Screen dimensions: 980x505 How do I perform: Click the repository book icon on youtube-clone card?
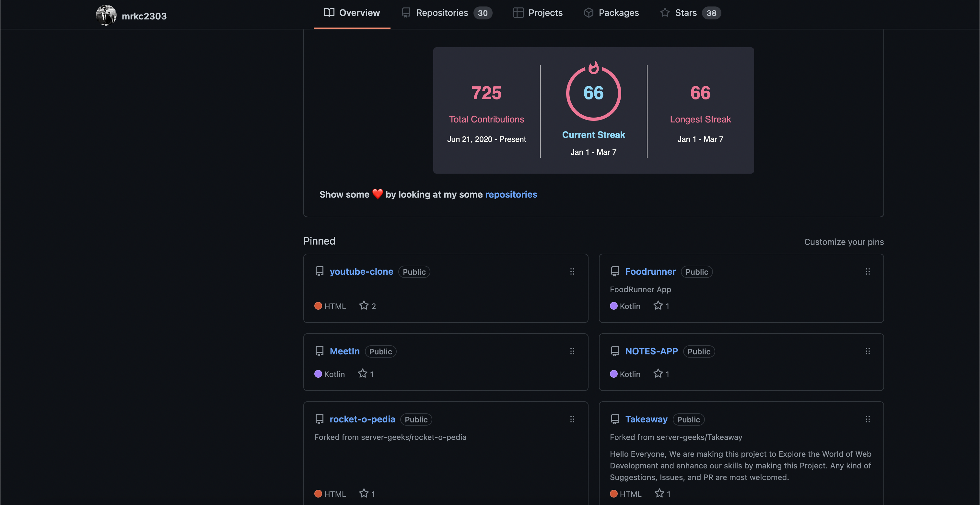click(319, 271)
